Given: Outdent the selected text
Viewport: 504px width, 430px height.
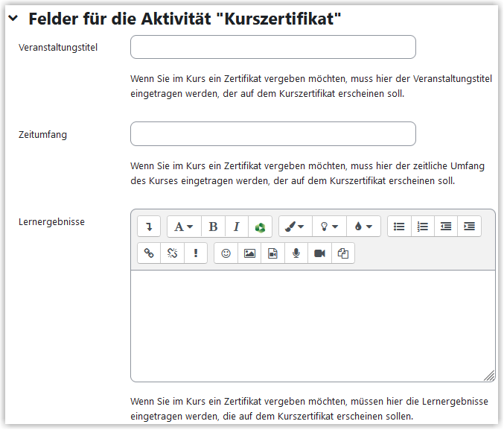Looking at the screenshot, I should click(446, 227).
